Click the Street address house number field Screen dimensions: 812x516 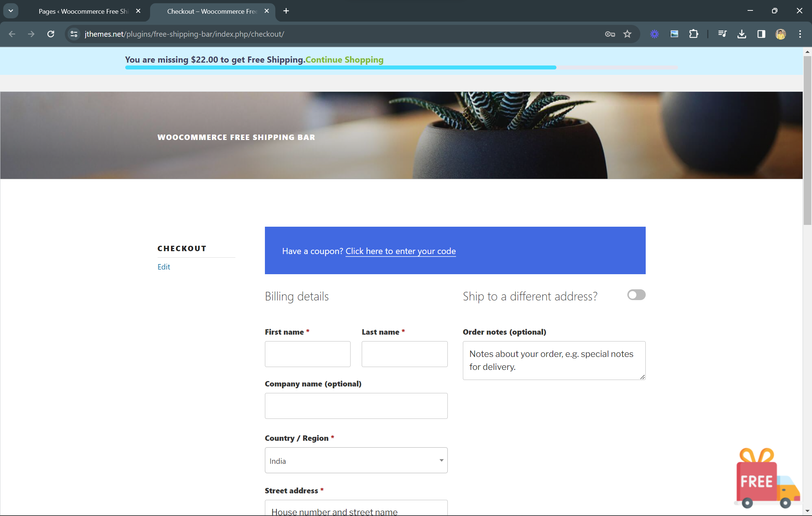356,508
